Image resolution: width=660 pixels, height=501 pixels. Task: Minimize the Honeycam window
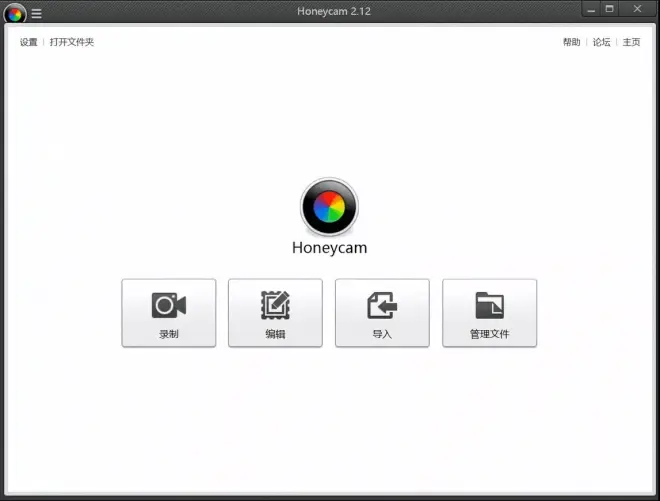click(591, 9)
